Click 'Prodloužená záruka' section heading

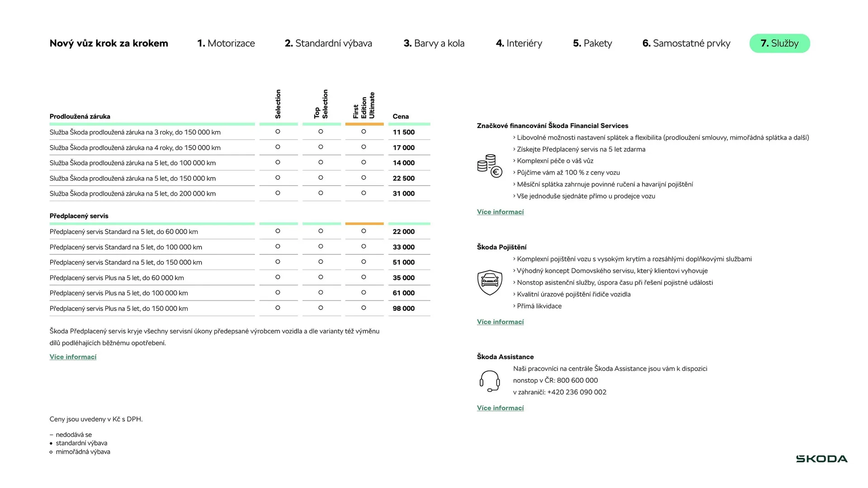tap(80, 117)
